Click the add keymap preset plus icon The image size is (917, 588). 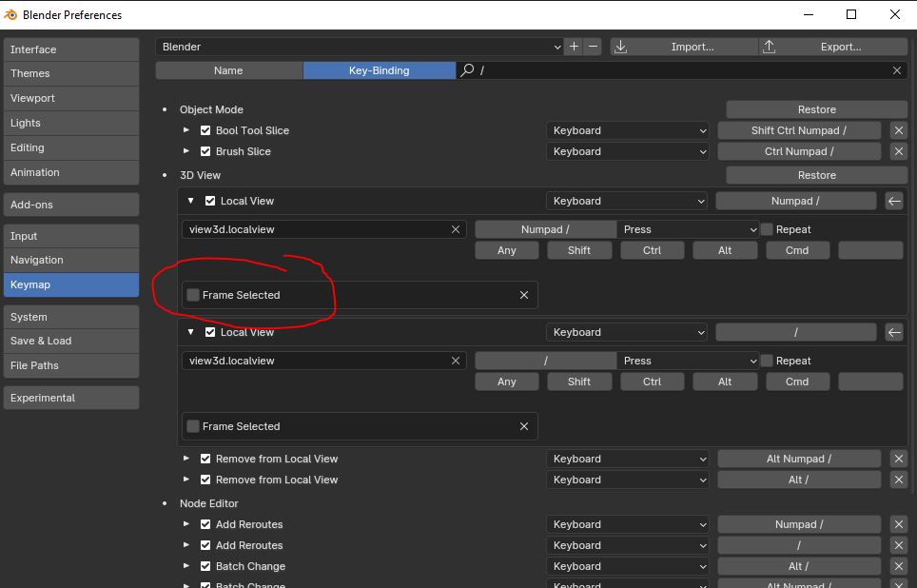point(574,47)
